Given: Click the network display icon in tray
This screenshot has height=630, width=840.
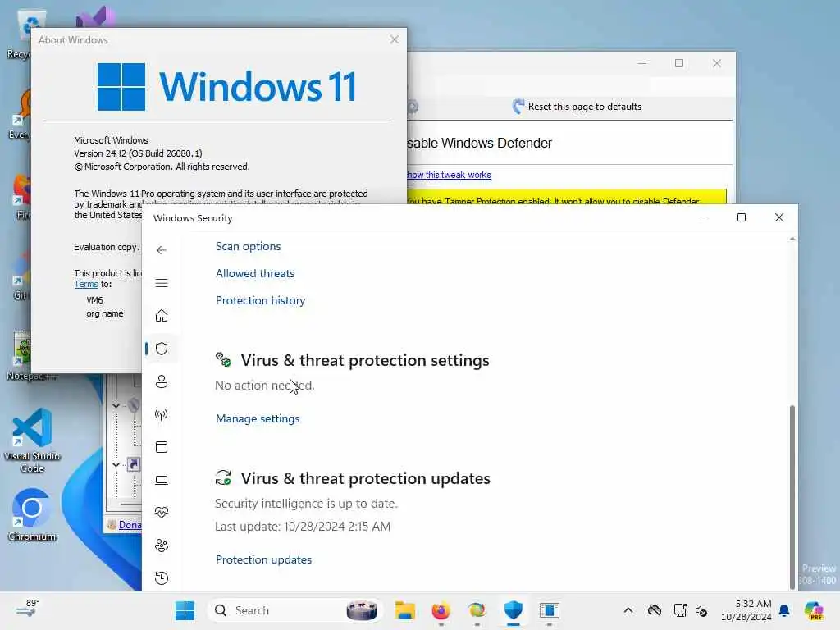Looking at the screenshot, I should (x=680, y=610).
